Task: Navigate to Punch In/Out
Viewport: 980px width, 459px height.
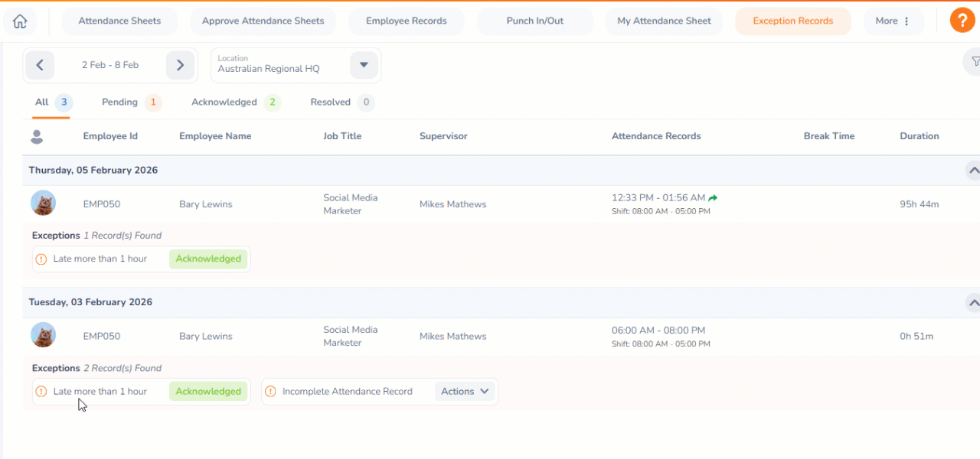Action: point(534,21)
